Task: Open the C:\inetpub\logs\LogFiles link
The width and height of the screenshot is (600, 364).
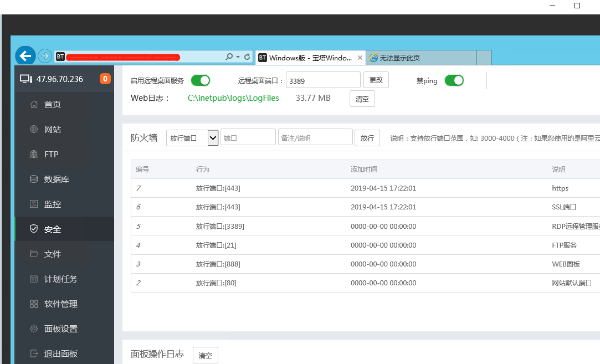Action: click(233, 98)
